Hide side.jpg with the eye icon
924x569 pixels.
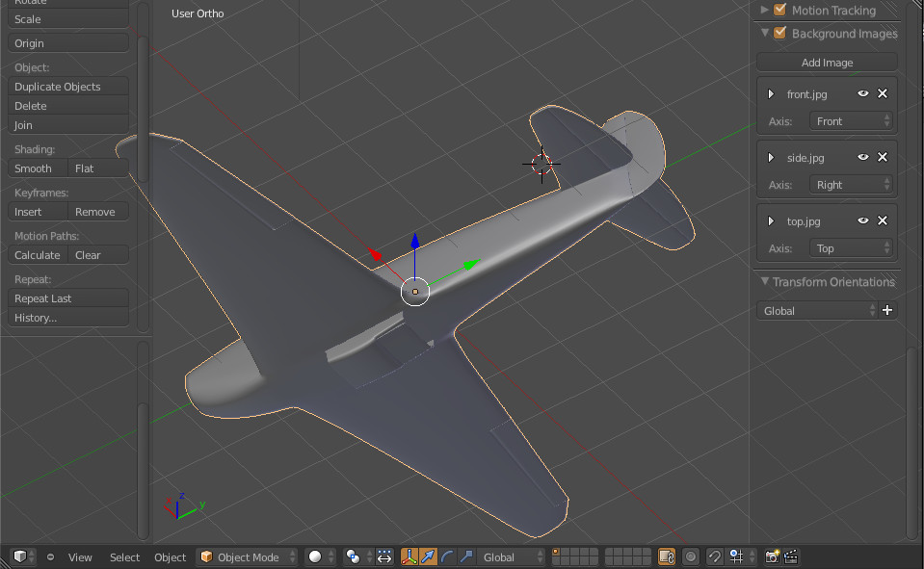click(x=862, y=157)
